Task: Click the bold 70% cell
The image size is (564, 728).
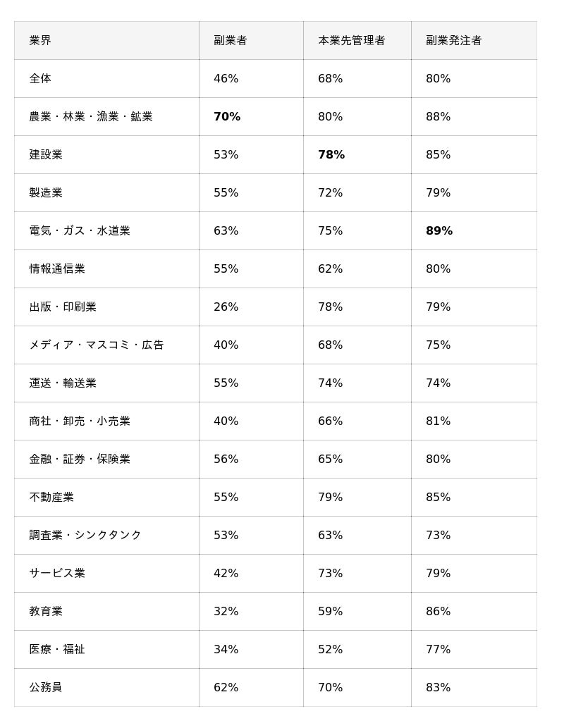Action: 227,117
